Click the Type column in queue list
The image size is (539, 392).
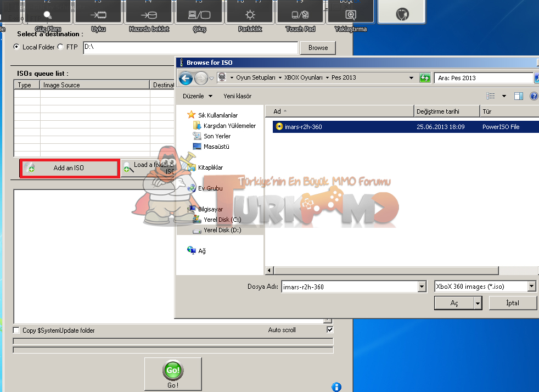click(27, 85)
